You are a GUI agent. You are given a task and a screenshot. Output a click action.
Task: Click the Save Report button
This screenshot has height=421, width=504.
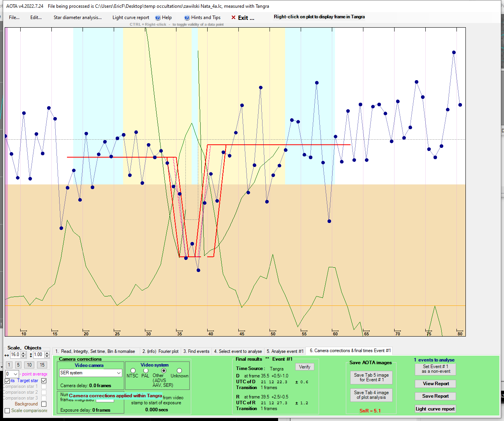coord(435,396)
